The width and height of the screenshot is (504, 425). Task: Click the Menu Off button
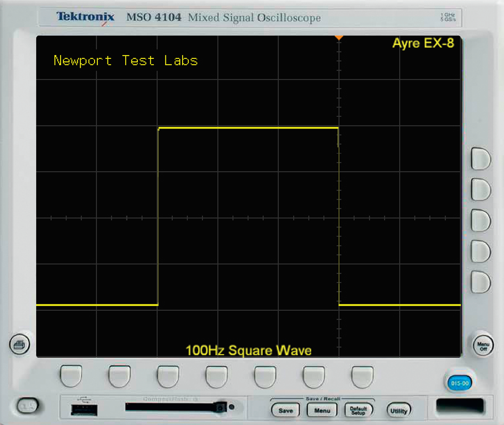click(x=483, y=346)
